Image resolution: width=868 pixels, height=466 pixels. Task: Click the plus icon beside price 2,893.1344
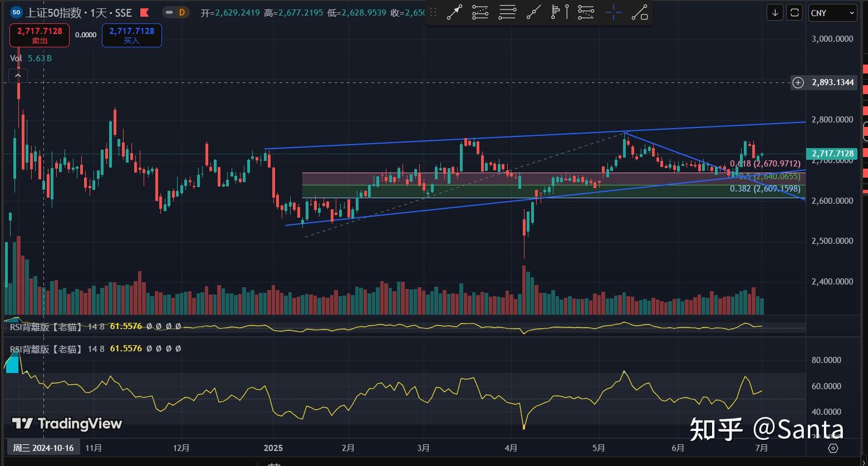pos(798,82)
